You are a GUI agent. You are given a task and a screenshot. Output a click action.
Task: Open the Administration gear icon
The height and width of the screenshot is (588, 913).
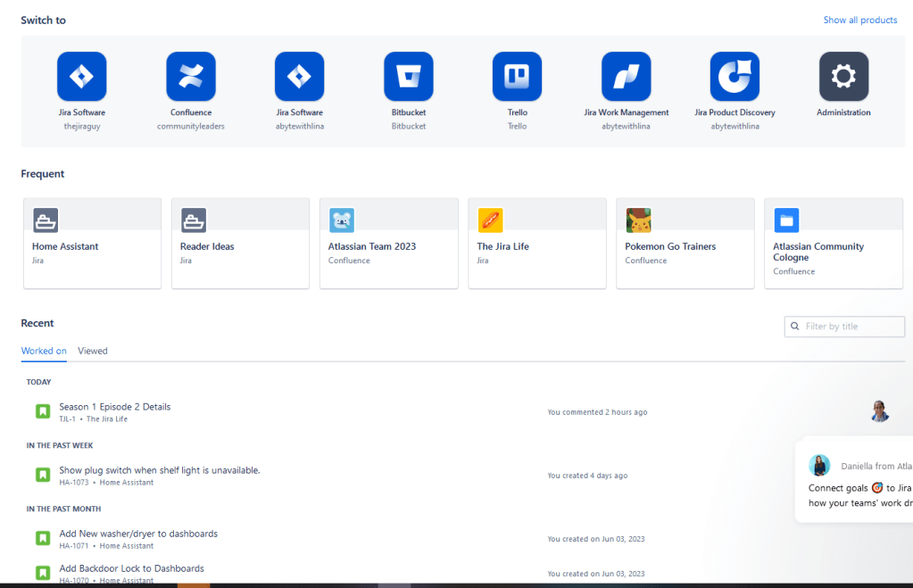click(843, 77)
